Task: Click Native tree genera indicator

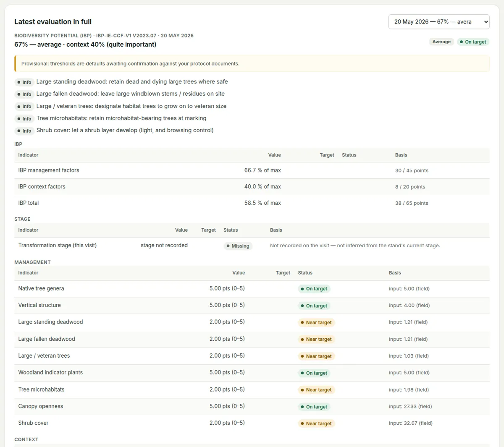Action: coord(41,289)
